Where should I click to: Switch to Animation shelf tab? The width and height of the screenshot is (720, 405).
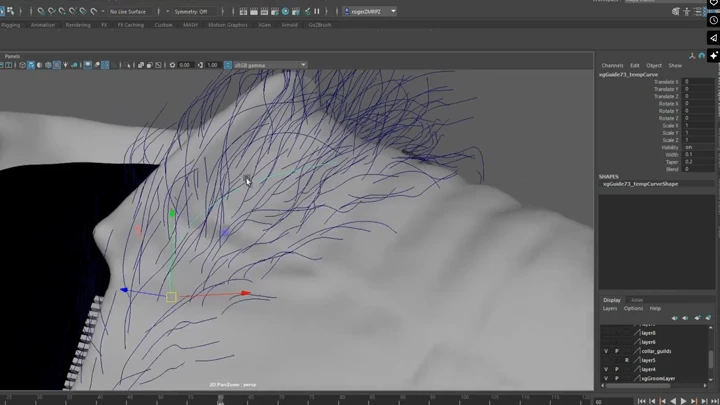pos(43,25)
